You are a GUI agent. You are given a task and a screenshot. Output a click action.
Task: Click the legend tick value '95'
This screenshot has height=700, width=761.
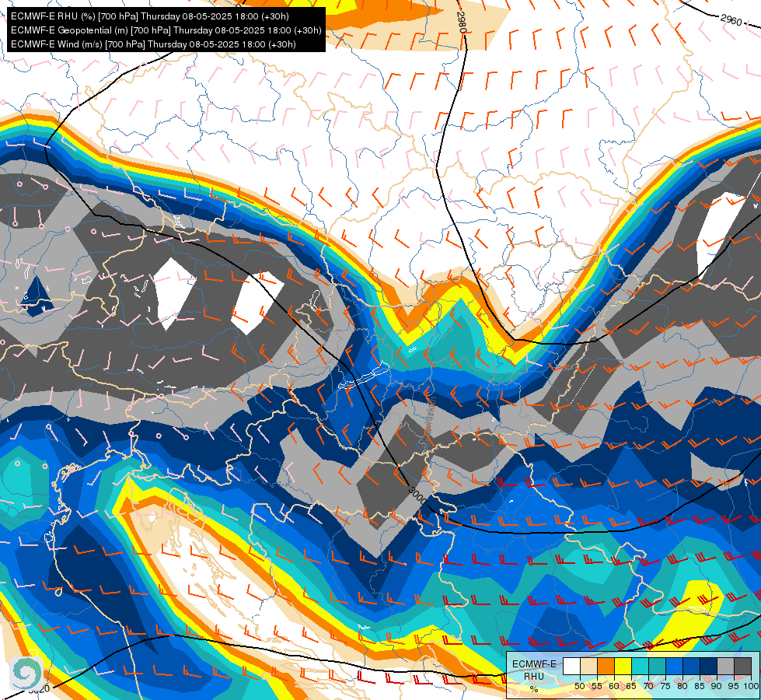click(x=733, y=687)
